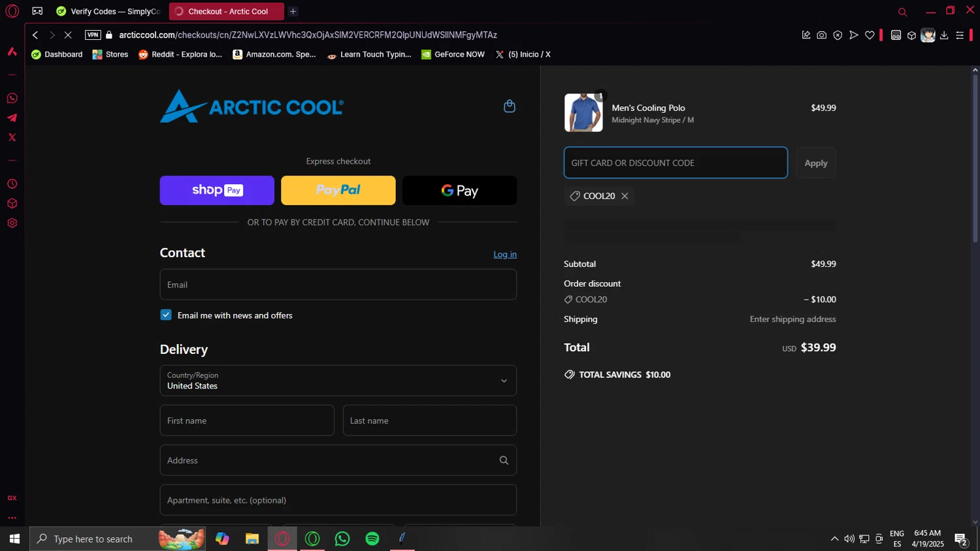Open the Dashboard bookmark

(57, 54)
